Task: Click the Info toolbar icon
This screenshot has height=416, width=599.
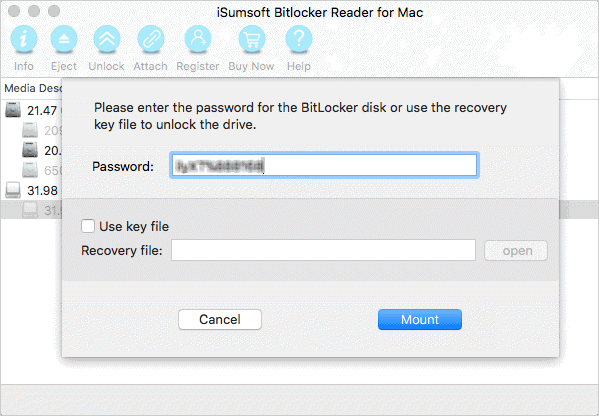Action: (24, 39)
